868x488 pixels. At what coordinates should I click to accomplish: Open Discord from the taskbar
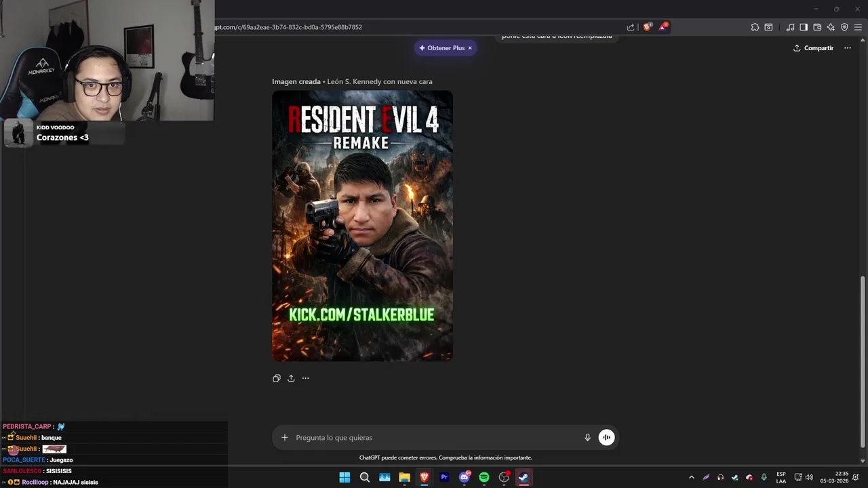465,477
